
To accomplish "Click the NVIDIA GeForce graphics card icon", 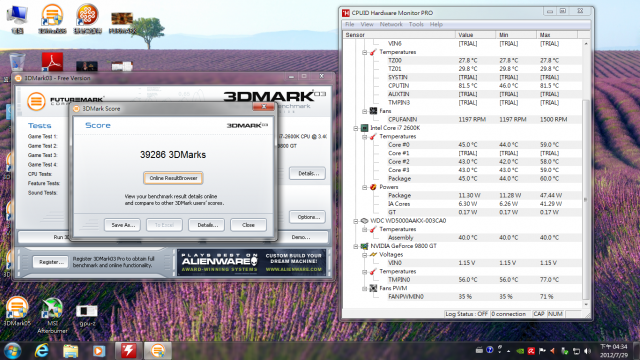I will (364, 246).
